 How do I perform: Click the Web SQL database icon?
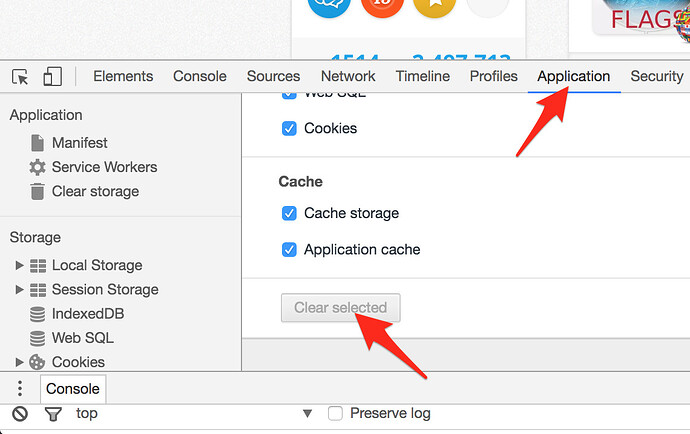pyautogui.click(x=37, y=338)
